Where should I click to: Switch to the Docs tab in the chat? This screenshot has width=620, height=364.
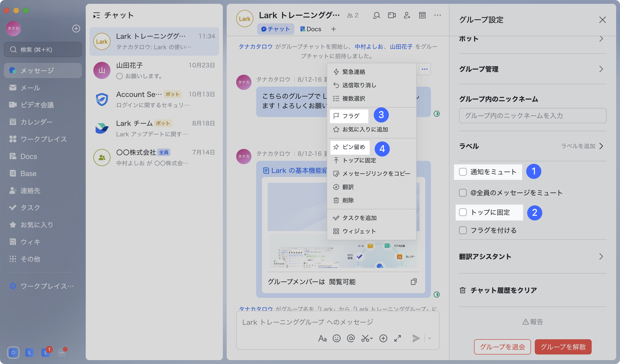coord(310,29)
